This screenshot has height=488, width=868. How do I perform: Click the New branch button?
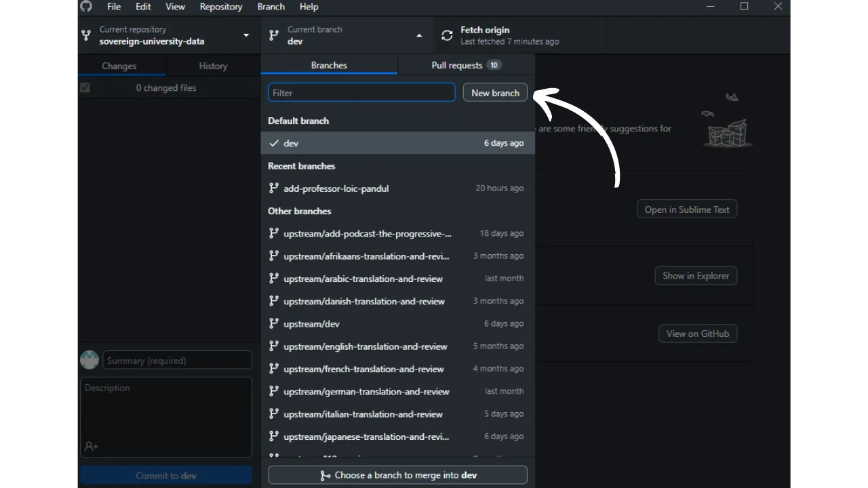495,93
